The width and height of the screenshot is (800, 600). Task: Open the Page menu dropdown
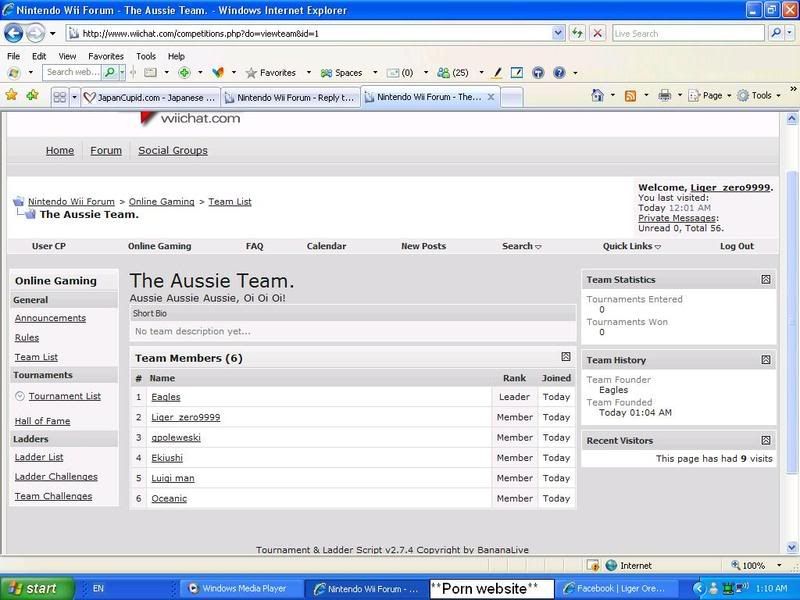tap(729, 96)
